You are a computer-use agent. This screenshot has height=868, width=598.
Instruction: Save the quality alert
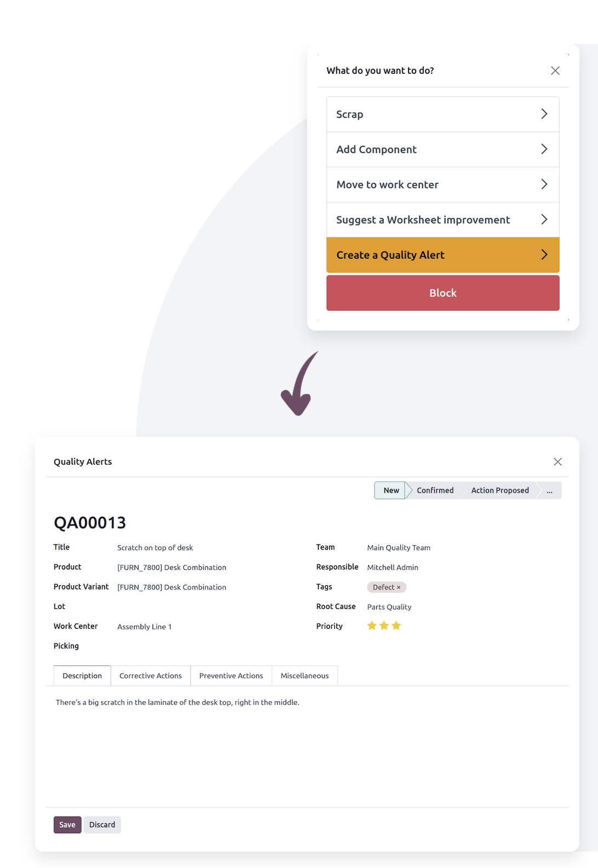coord(67,825)
